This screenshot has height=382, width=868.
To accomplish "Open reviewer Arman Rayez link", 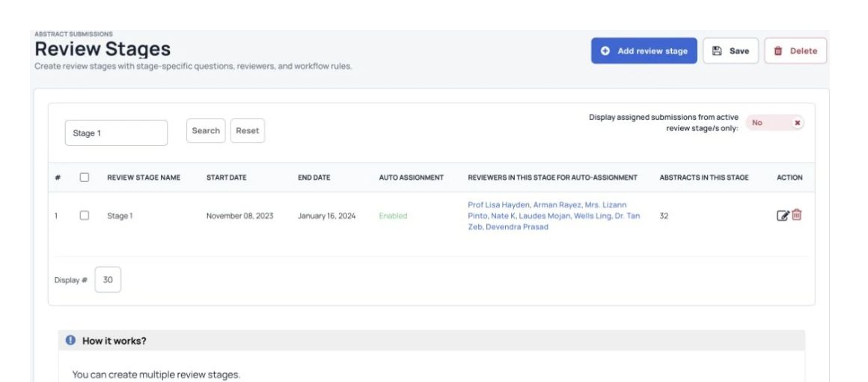I will tap(557, 204).
